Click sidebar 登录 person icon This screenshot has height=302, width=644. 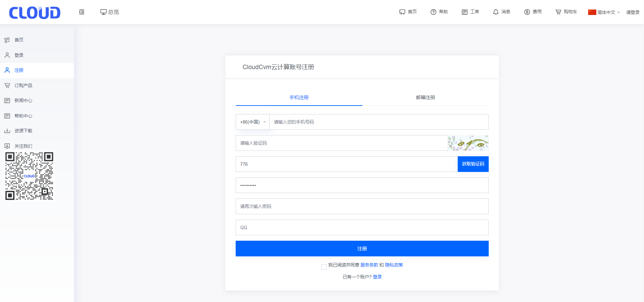click(7, 55)
